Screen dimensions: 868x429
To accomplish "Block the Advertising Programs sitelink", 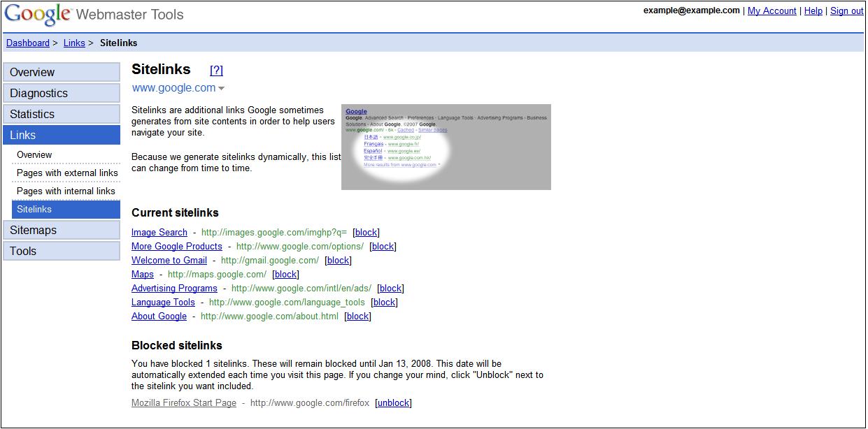I will click(x=390, y=289).
